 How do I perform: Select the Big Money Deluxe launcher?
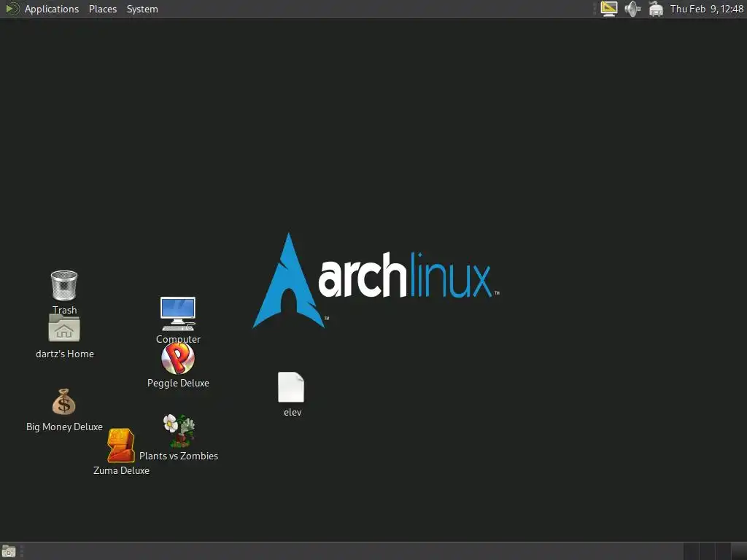[x=64, y=402]
